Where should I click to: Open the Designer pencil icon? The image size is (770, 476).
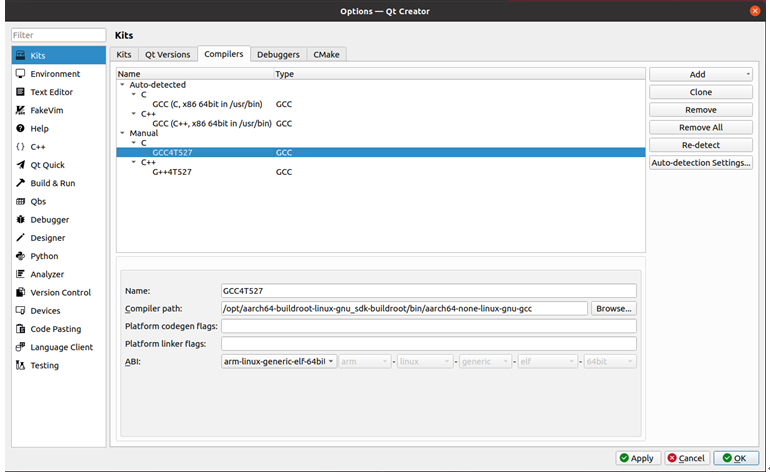20,238
